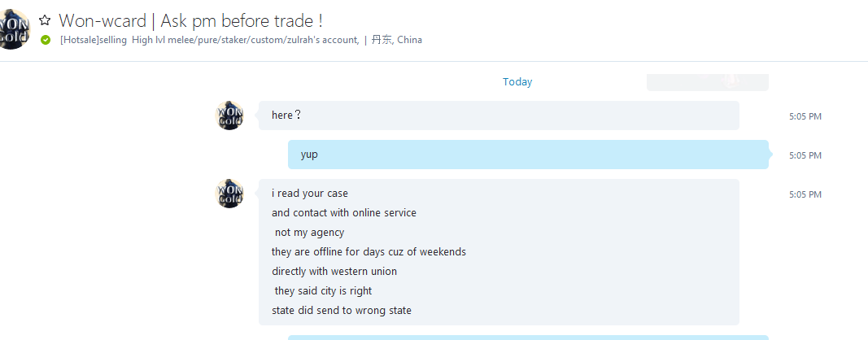
Task: Click the line "not my agency"
Action: [x=309, y=233]
